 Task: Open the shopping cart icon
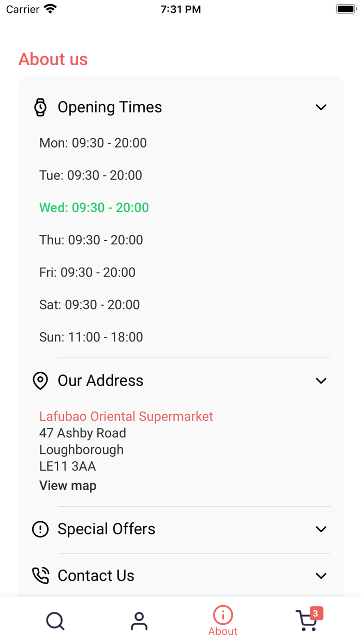(x=307, y=621)
